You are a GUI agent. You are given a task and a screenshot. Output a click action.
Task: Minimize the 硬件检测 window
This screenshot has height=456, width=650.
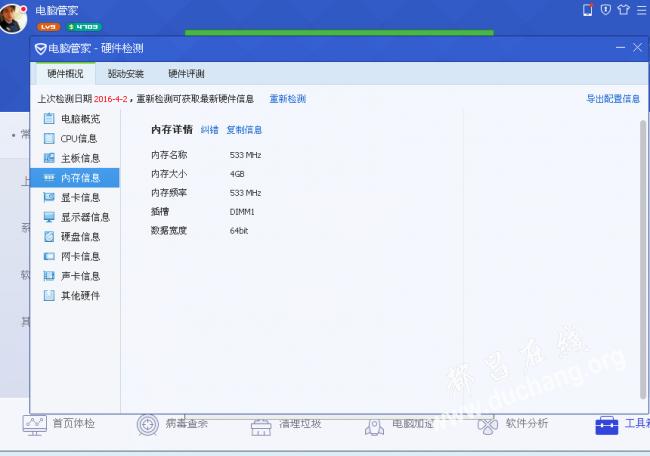point(620,48)
